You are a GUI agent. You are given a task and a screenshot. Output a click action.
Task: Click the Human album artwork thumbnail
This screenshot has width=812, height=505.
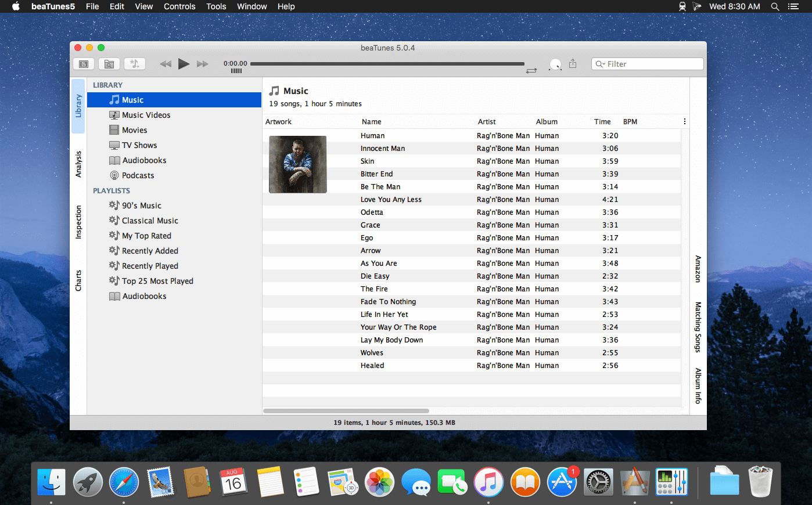tap(298, 164)
